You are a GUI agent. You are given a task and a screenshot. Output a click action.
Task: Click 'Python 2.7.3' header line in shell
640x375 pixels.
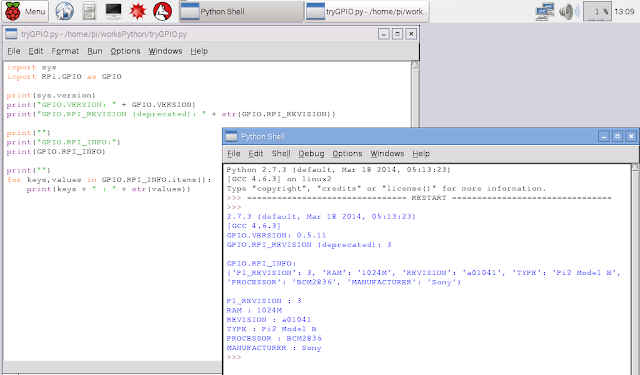coord(338,170)
